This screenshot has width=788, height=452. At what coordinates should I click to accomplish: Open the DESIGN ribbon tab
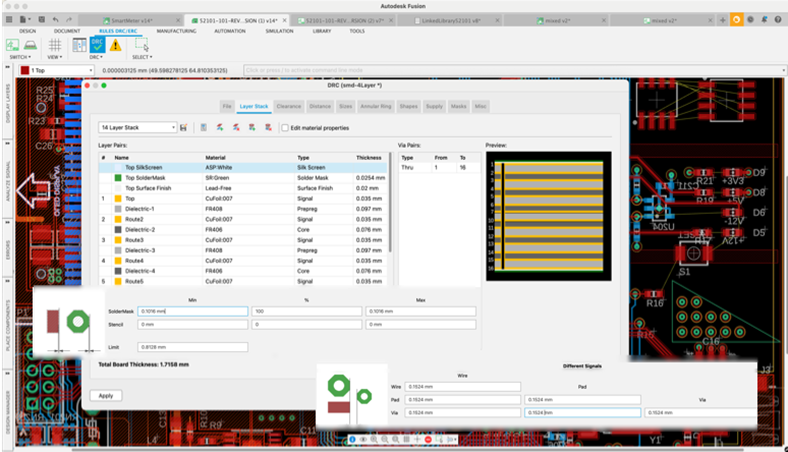(27, 31)
